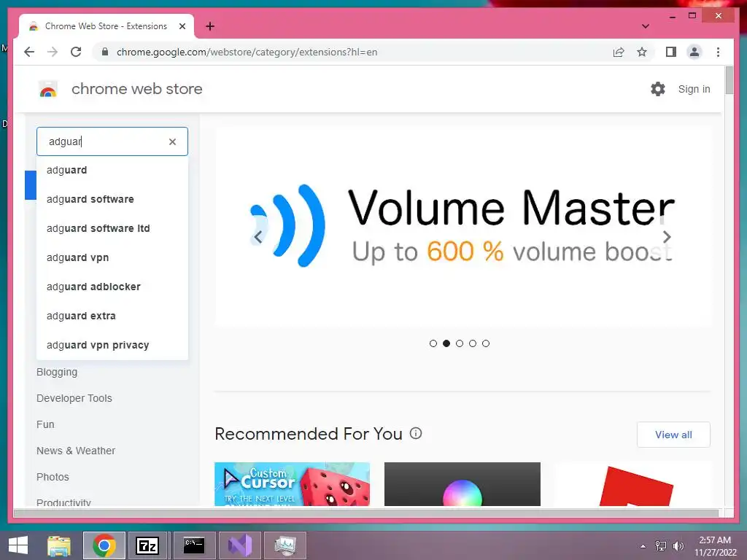Open the Blogging category
The width and height of the screenshot is (747, 560).
(57, 372)
